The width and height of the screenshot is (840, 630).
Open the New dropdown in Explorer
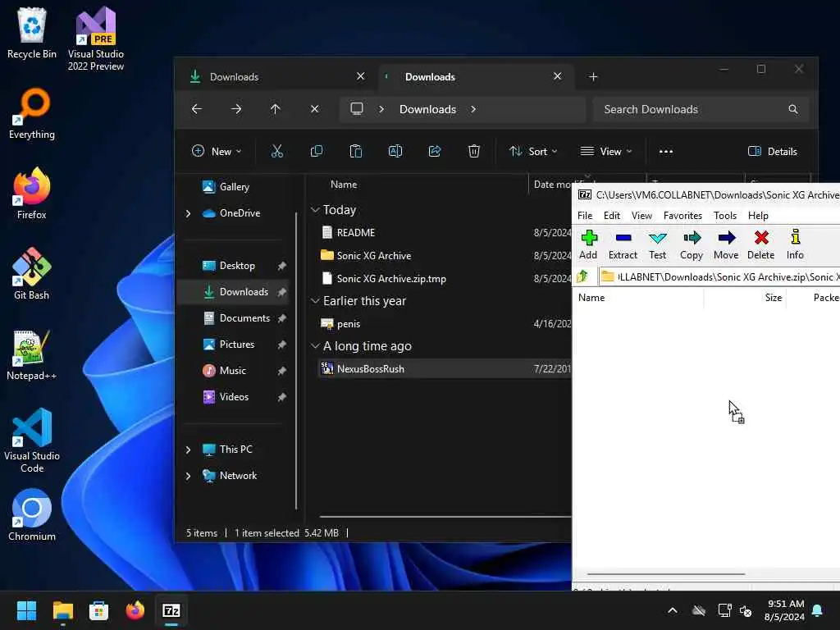tap(217, 152)
